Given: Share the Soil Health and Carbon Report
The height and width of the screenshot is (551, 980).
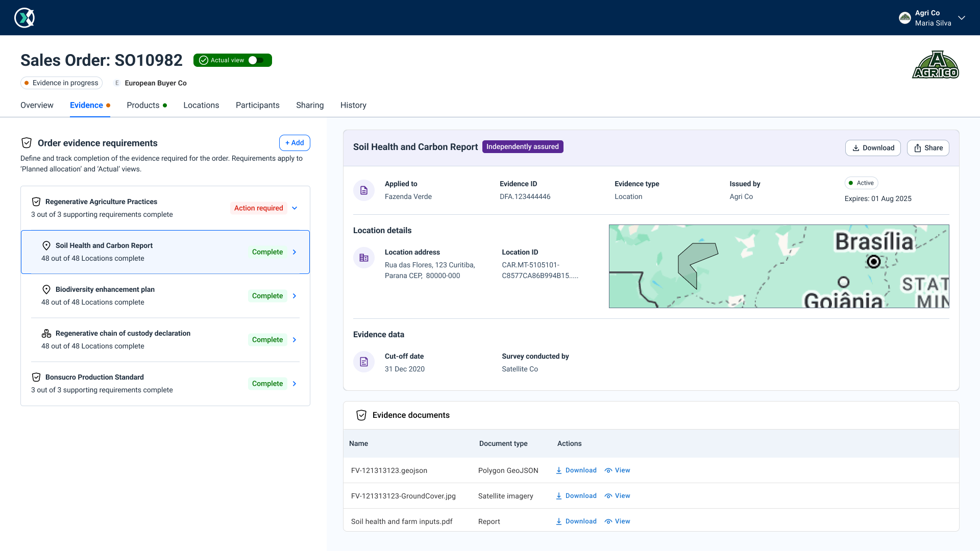Looking at the screenshot, I should [928, 148].
